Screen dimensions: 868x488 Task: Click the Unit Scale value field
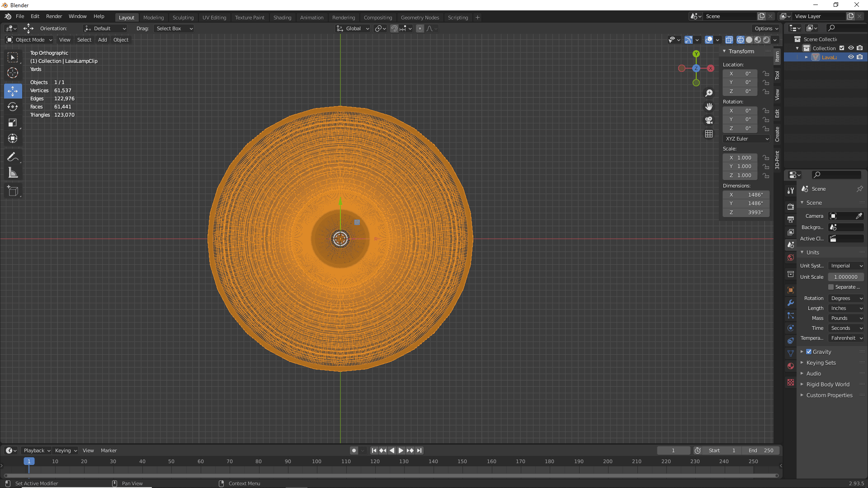click(x=846, y=277)
